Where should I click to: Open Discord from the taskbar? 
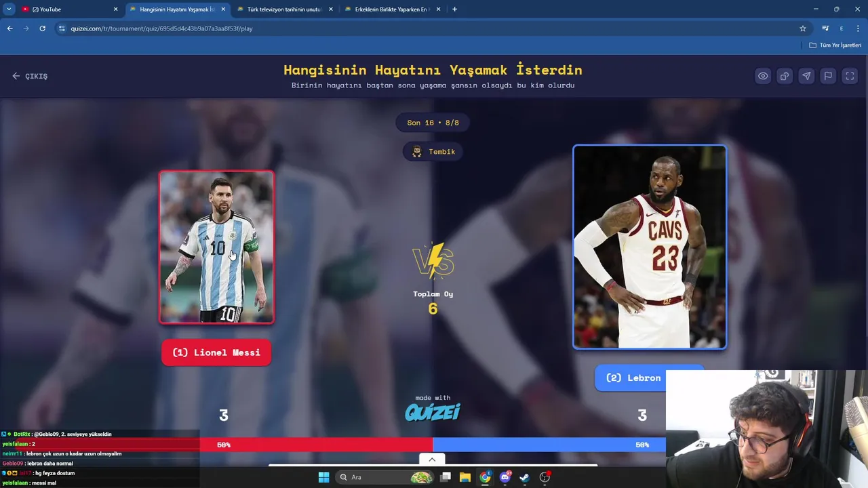pyautogui.click(x=505, y=477)
